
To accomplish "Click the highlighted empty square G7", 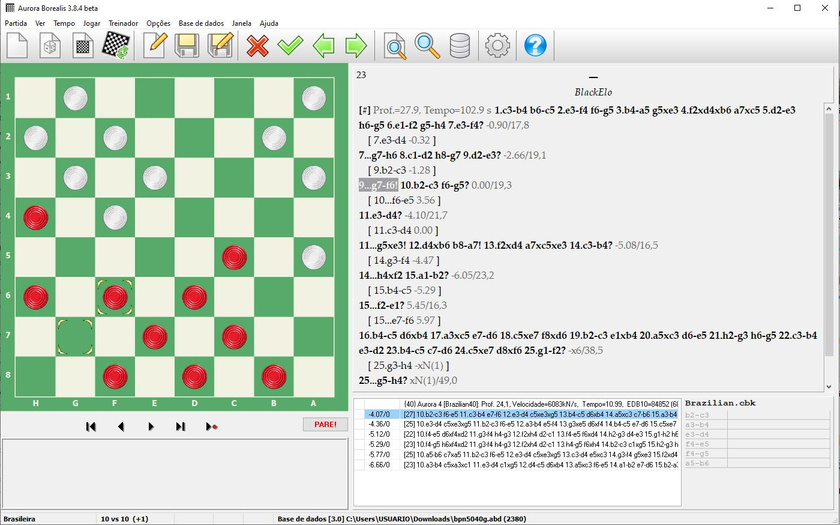I will click(x=75, y=337).
